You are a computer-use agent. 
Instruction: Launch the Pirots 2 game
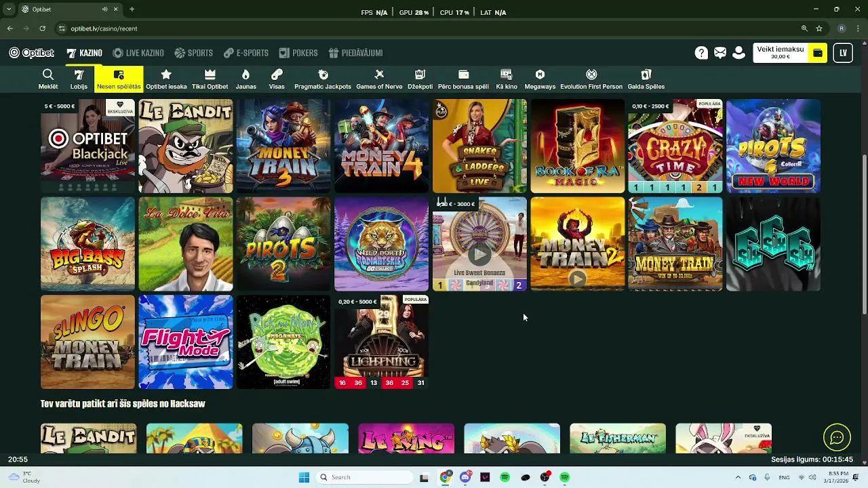(283, 244)
